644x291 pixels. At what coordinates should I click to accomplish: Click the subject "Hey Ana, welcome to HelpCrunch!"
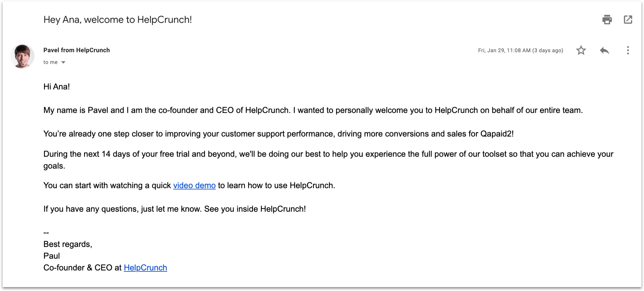[118, 20]
